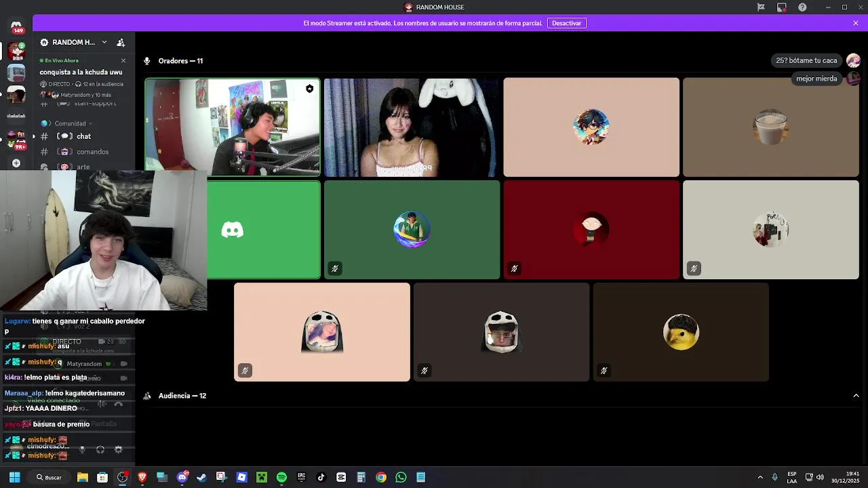Select the streamer video tile with star badge
This screenshot has width=868, height=488.
[x=233, y=127]
